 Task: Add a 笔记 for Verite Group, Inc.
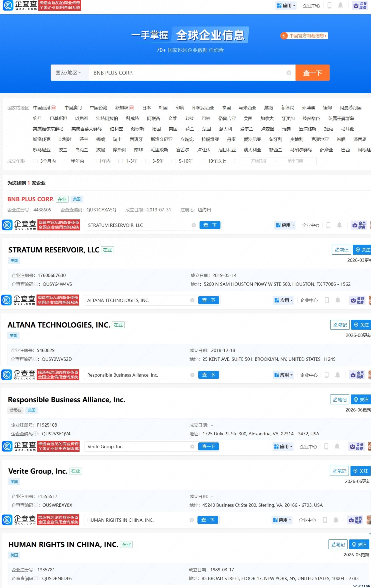339,471
